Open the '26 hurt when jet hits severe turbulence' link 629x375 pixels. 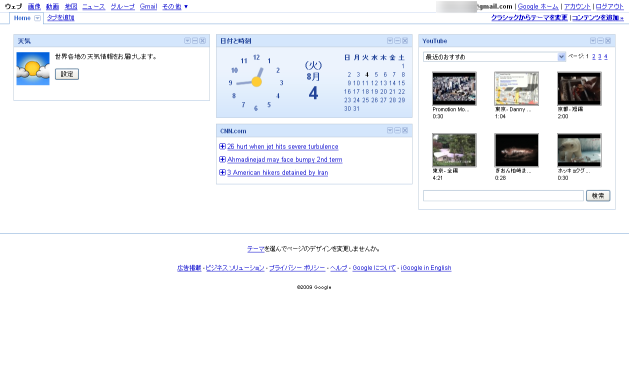pos(283,146)
